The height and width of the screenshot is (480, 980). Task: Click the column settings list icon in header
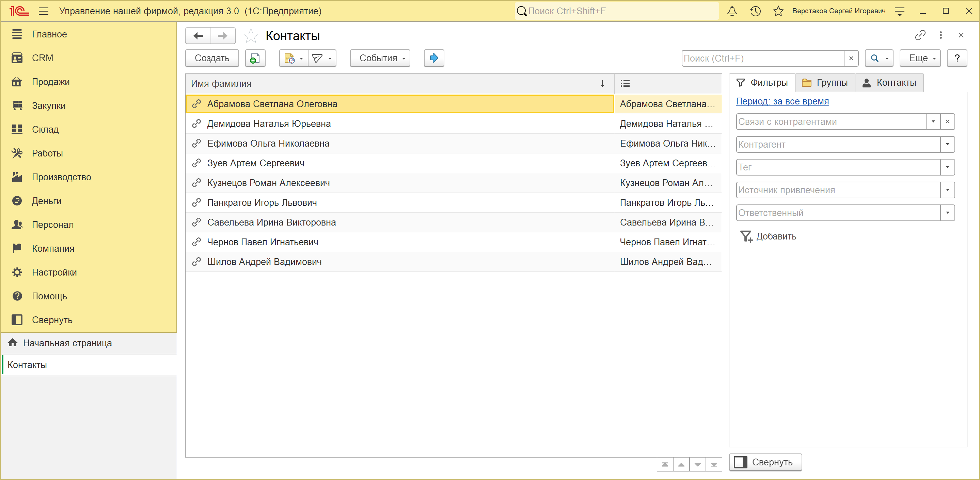click(x=625, y=83)
